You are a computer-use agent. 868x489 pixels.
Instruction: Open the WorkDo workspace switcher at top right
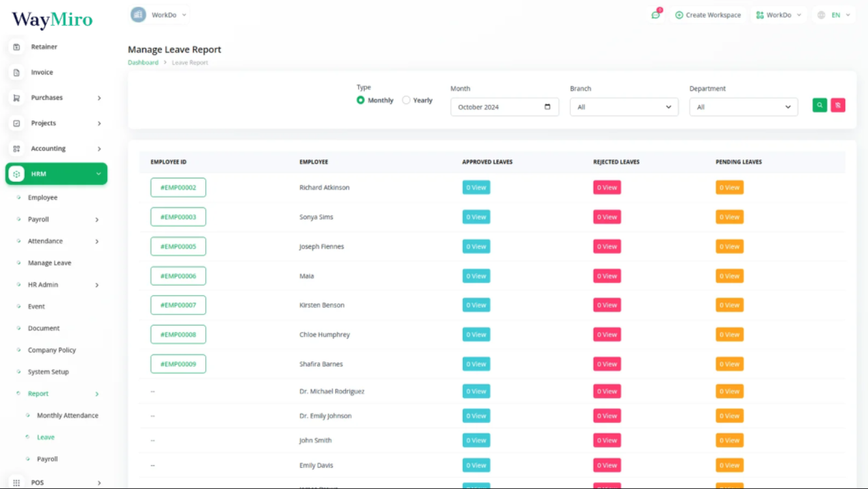(778, 15)
